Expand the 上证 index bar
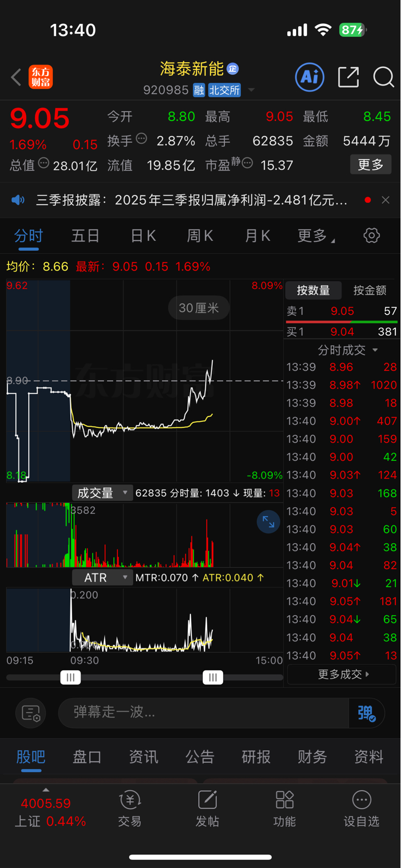Viewport: 401px width, 868px height. click(x=50, y=808)
